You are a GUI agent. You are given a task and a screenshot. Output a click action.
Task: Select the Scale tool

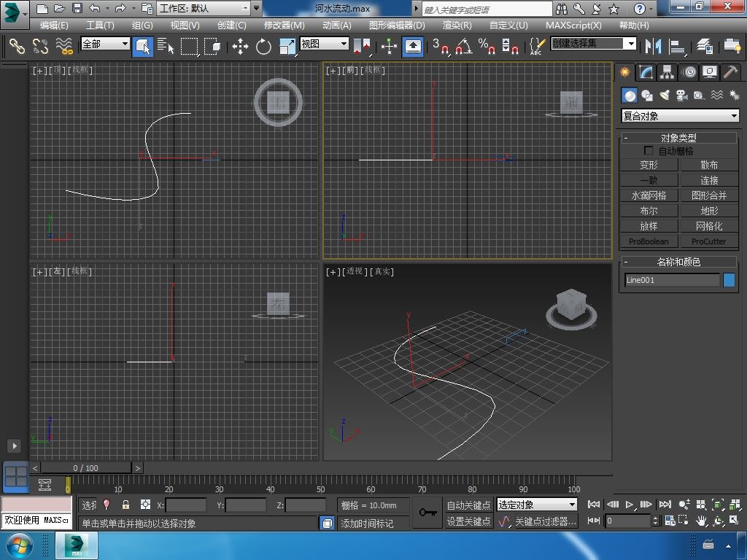pyautogui.click(x=287, y=46)
